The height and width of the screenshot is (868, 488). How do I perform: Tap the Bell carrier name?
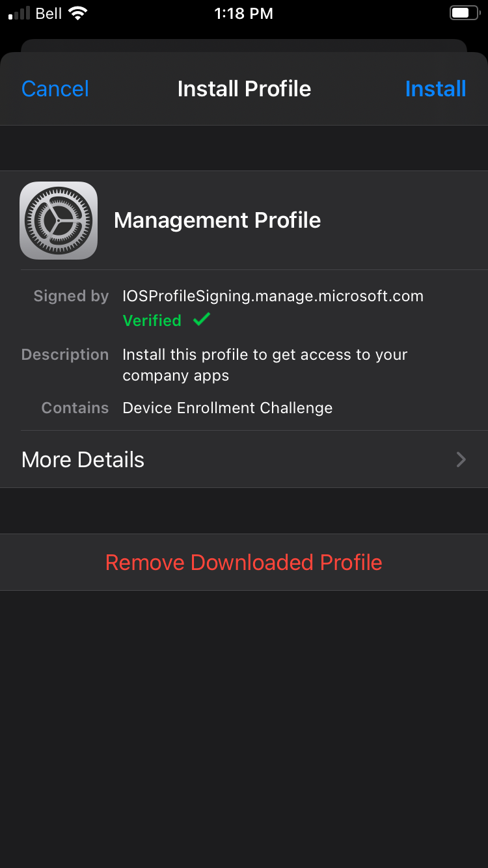pyautogui.click(x=49, y=13)
